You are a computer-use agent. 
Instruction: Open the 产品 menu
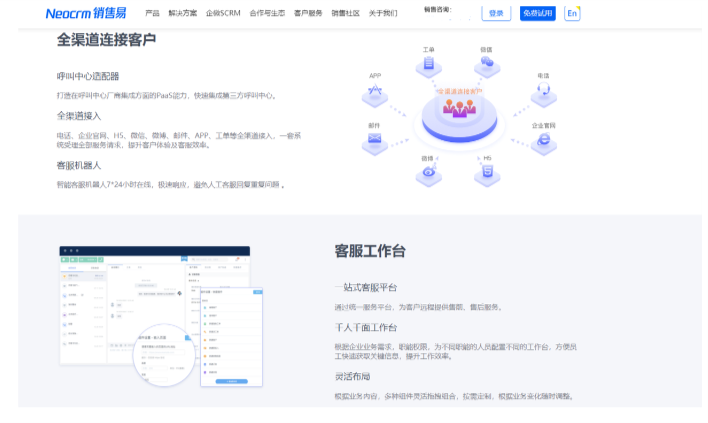[152, 14]
